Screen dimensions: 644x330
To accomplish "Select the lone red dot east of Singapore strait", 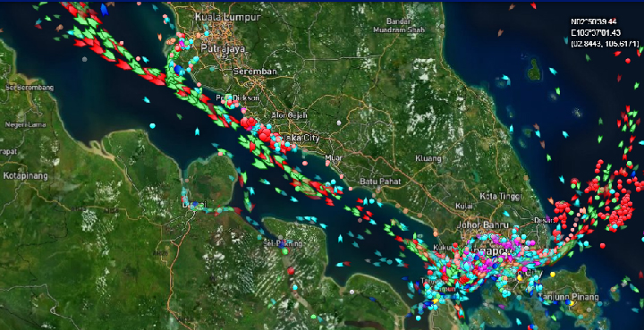I will pos(603,245).
